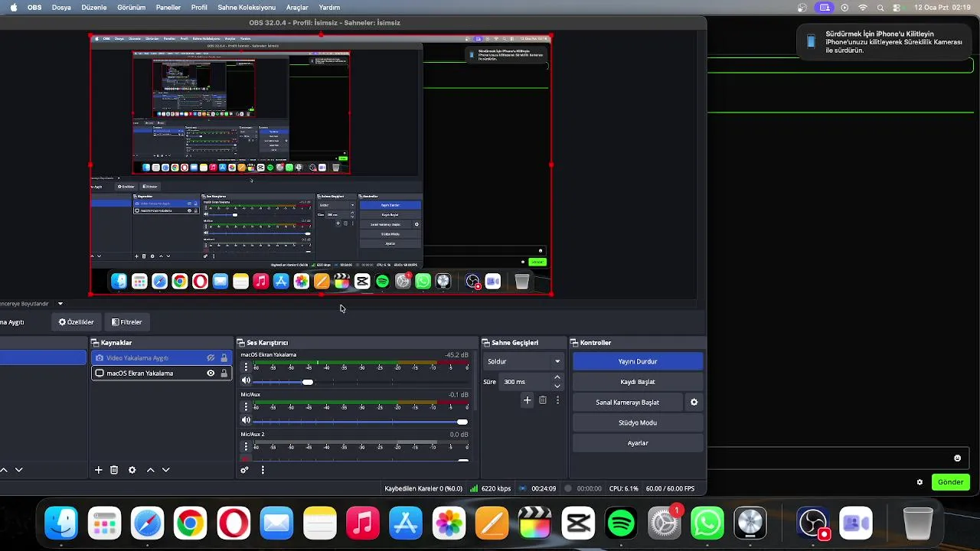This screenshot has width=980, height=551.
Task: Open source properties gear in Kaynaklar toolbar
Action: click(x=132, y=470)
